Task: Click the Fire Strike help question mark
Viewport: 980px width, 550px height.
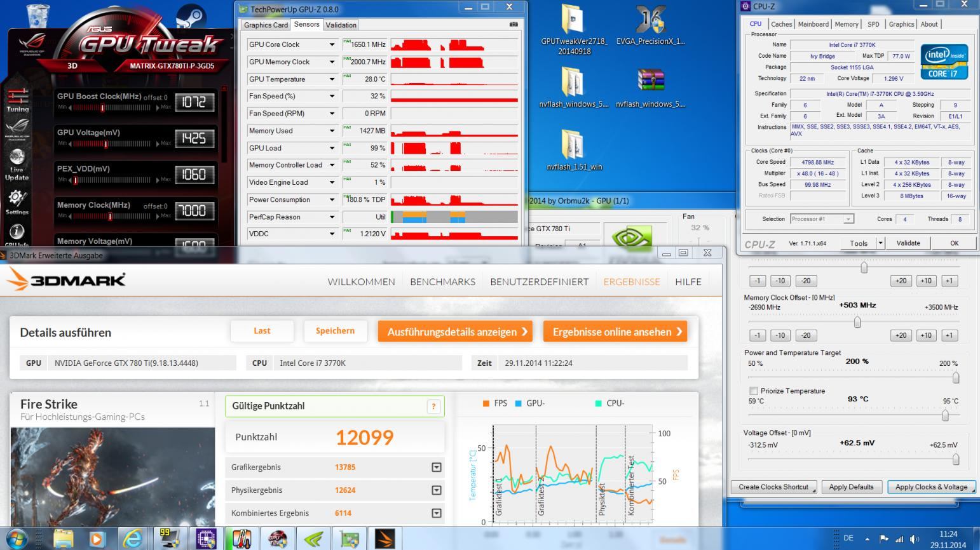Action: [x=433, y=406]
